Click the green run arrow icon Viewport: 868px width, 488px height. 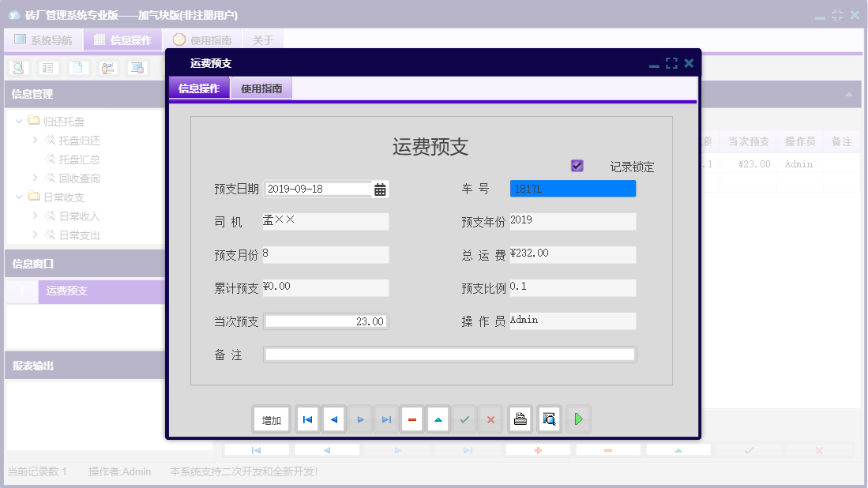point(578,419)
